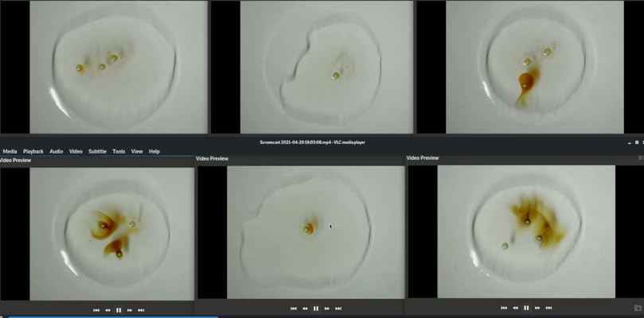Click the top-middle video thumbnail
644x318 pixels.
click(x=326, y=67)
